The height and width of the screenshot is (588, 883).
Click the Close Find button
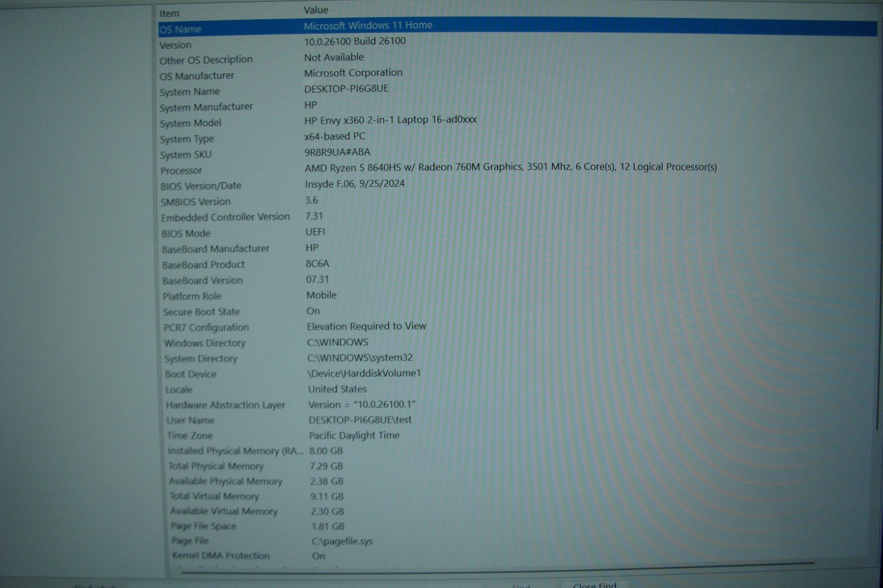(594, 584)
